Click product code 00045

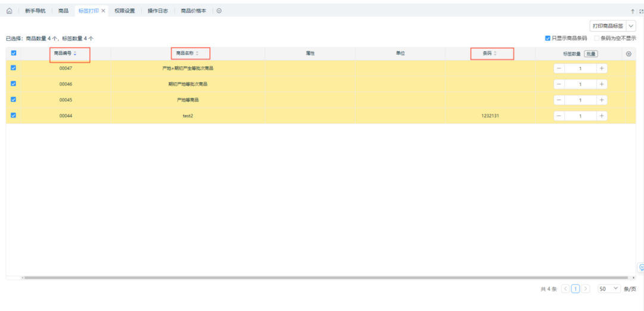coord(66,99)
